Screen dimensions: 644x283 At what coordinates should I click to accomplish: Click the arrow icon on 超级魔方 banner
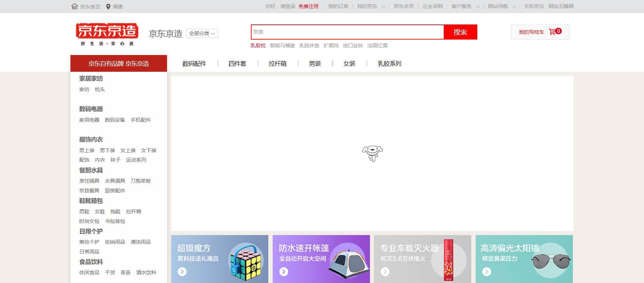pyautogui.click(x=182, y=272)
